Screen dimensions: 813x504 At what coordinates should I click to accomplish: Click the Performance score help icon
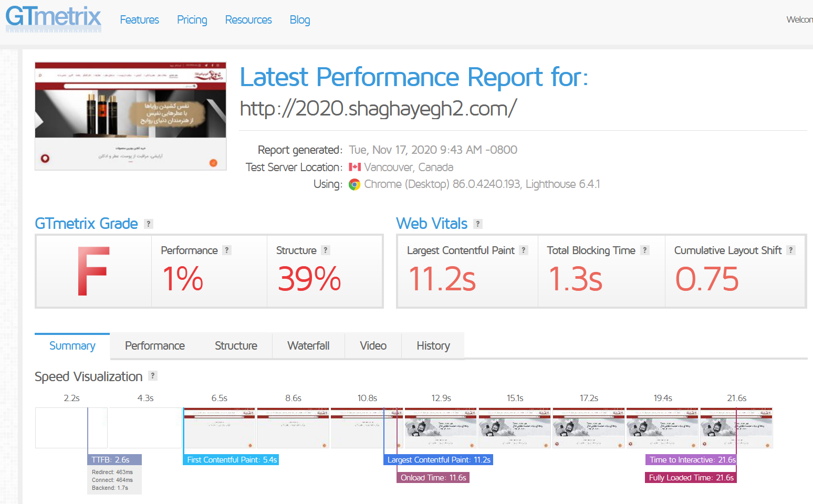[227, 250]
